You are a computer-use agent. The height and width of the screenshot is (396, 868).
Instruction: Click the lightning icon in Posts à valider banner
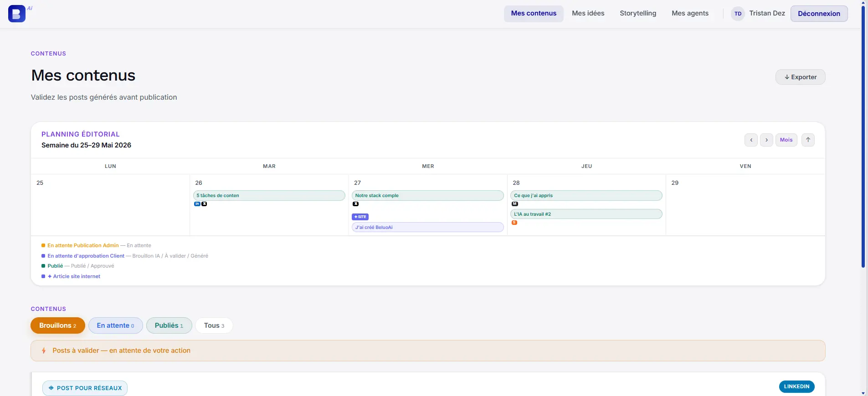pyautogui.click(x=44, y=350)
